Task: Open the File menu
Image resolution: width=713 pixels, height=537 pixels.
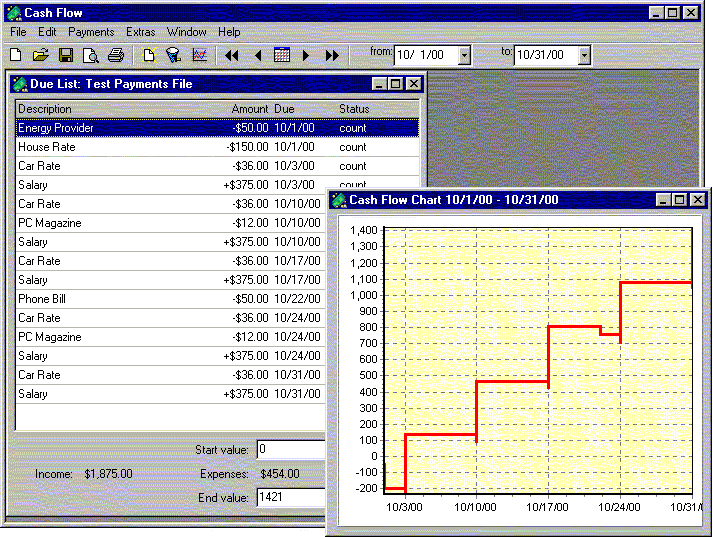Action: pos(18,32)
